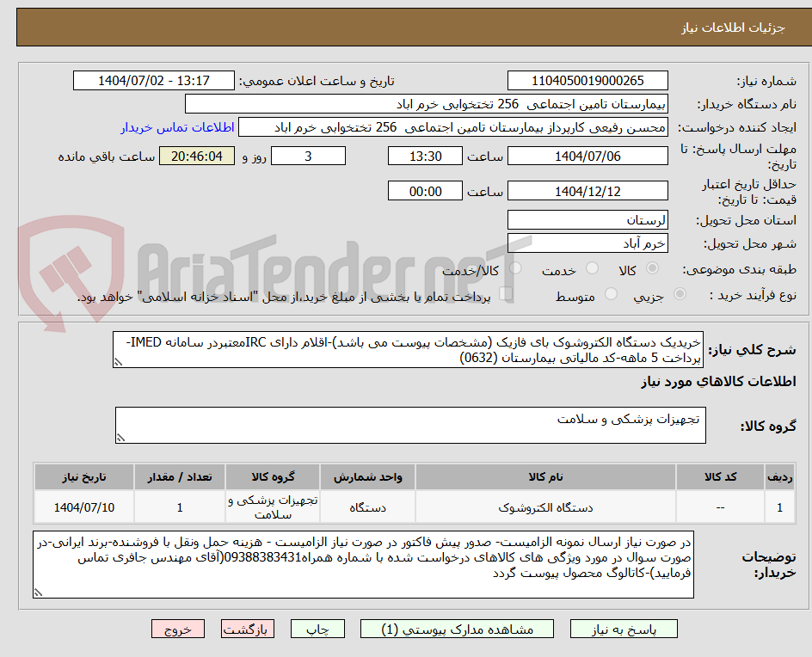Click the شماره نیاز field 1104050019000265

[587, 79]
